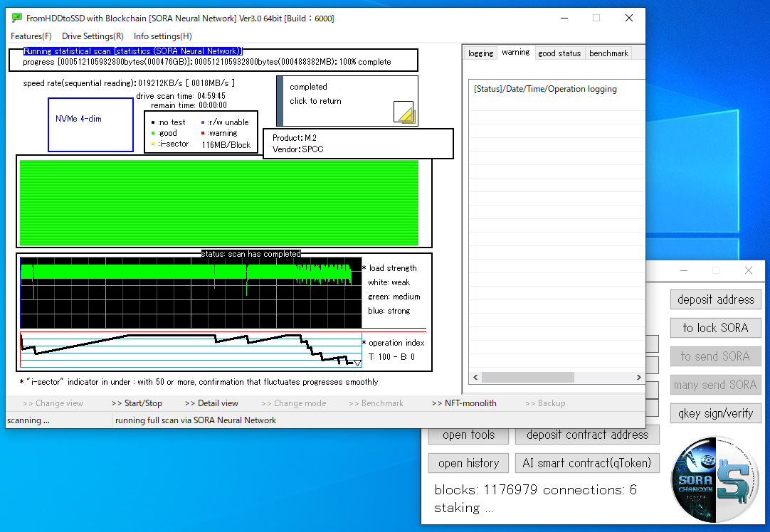
Task: Click the to lock SORA button
Action: 715,328
